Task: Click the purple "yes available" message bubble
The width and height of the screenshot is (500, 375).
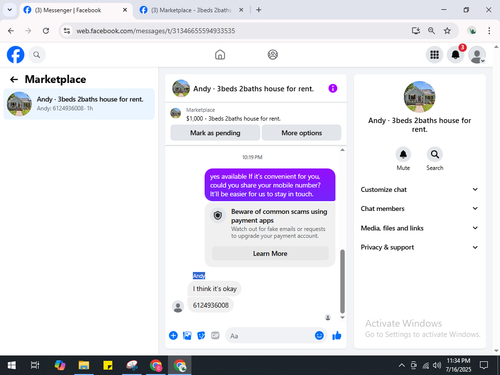Action: pyautogui.click(x=270, y=185)
